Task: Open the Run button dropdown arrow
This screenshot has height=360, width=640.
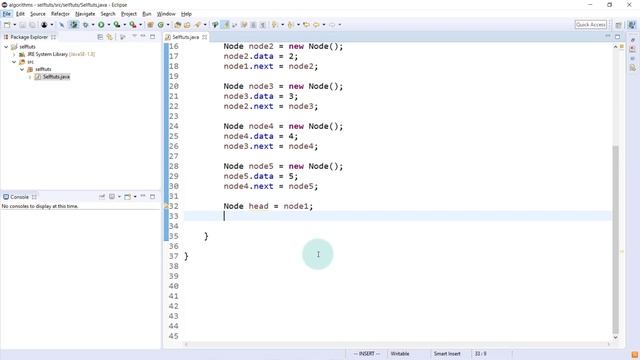Action: click(x=109, y=25)
